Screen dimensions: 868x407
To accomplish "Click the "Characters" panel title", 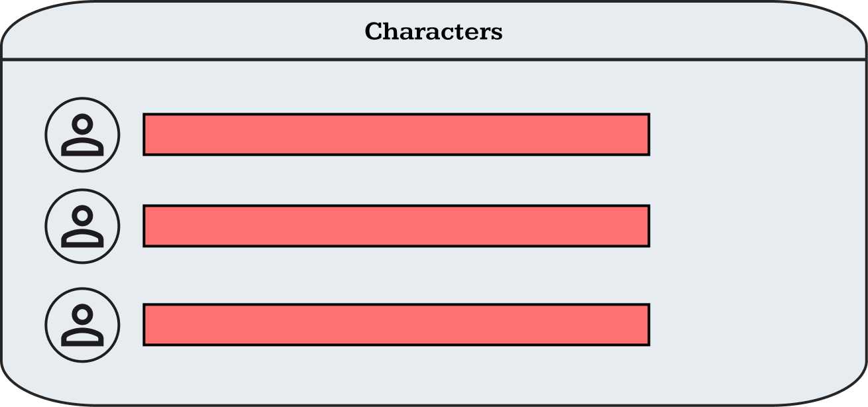I will tap(433, 31).
